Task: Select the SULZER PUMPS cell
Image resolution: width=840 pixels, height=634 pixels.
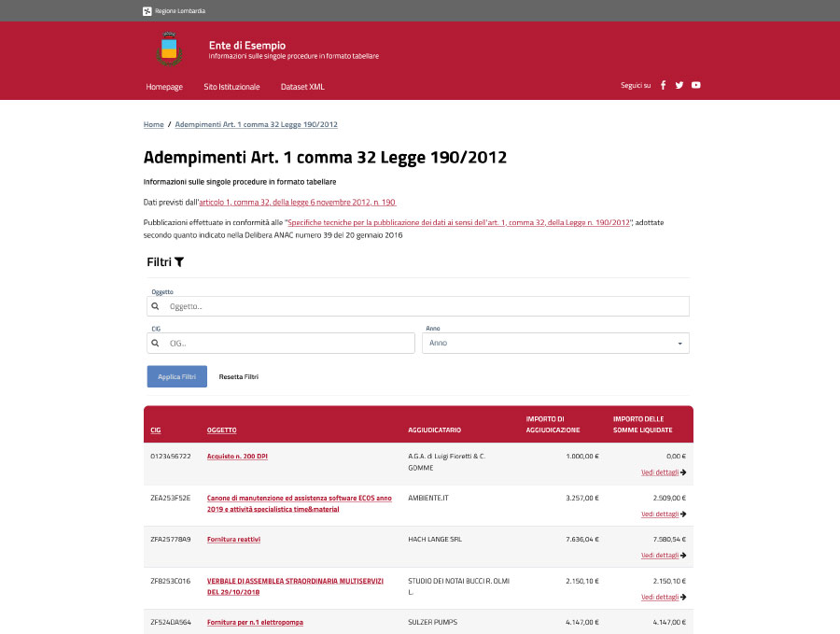Action: tap(433, 622)
